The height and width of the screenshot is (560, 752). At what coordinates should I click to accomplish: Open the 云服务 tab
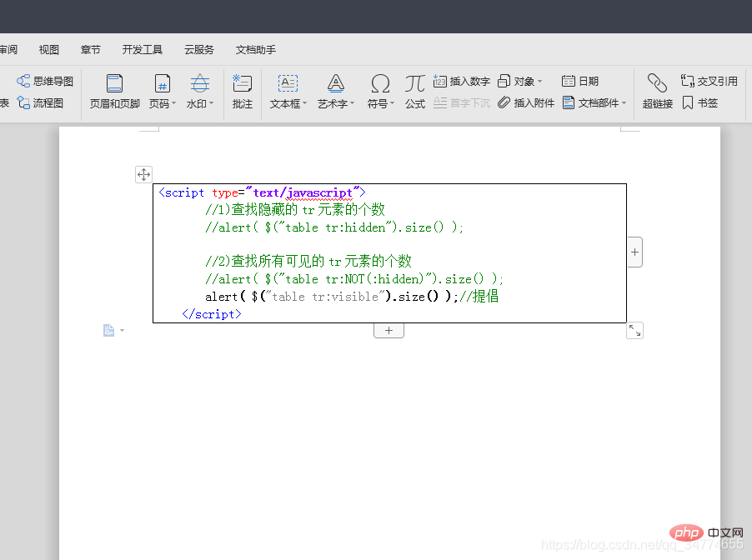[198, 50]
